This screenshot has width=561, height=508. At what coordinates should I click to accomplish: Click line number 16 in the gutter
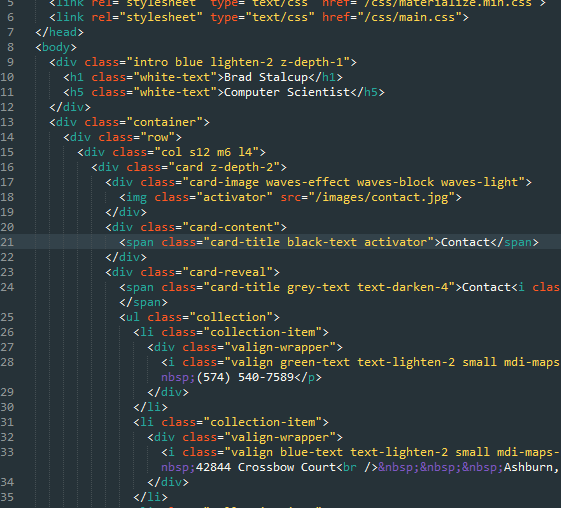click(x=7, y=167)
